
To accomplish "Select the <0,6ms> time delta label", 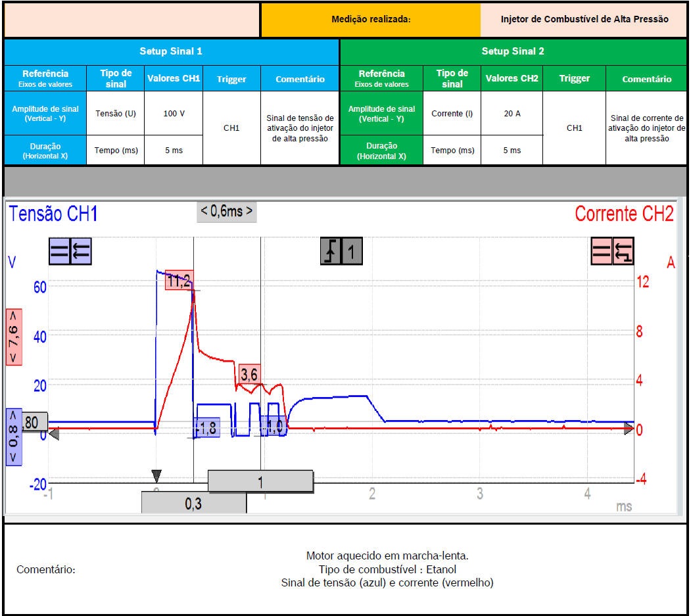I will click(x=227, y=212).
